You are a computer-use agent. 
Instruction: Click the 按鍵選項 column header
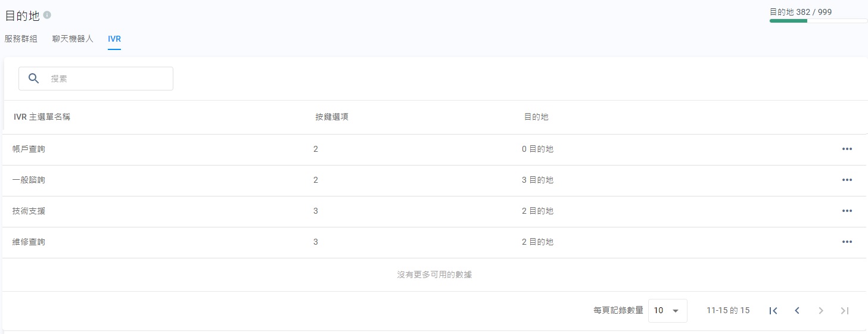click(332, 117)
